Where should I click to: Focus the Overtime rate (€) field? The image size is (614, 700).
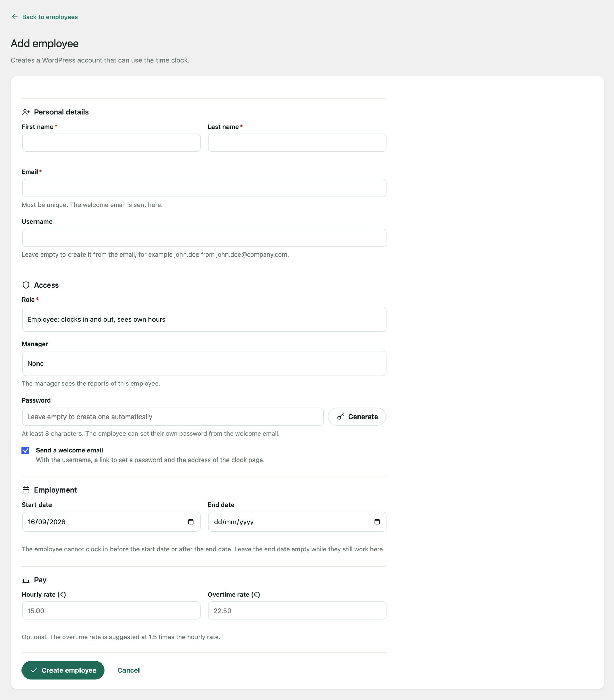[297, 611]
